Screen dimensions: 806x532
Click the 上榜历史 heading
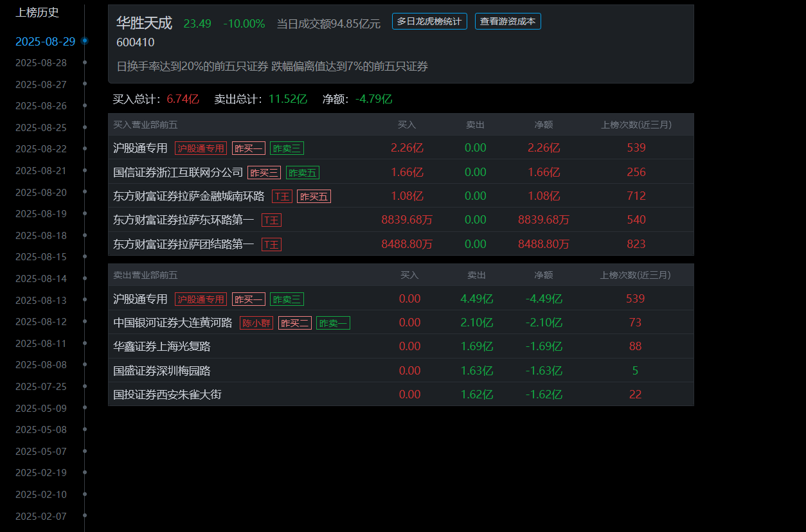pyautogui.click(x=37, y=12)
